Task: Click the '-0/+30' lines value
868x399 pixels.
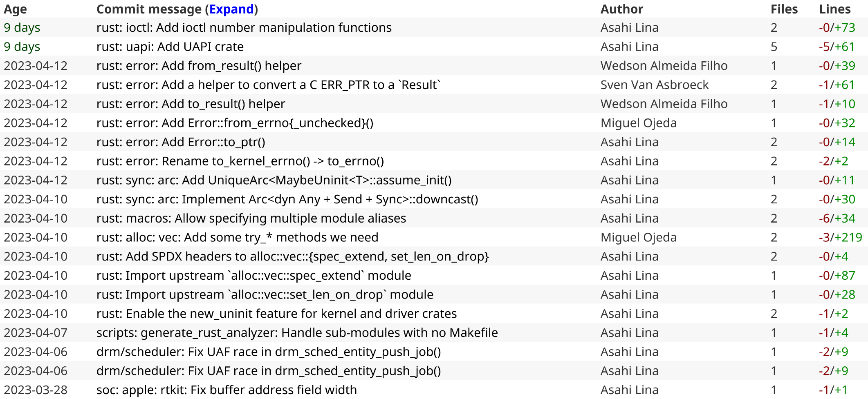Action: point(837,199)
